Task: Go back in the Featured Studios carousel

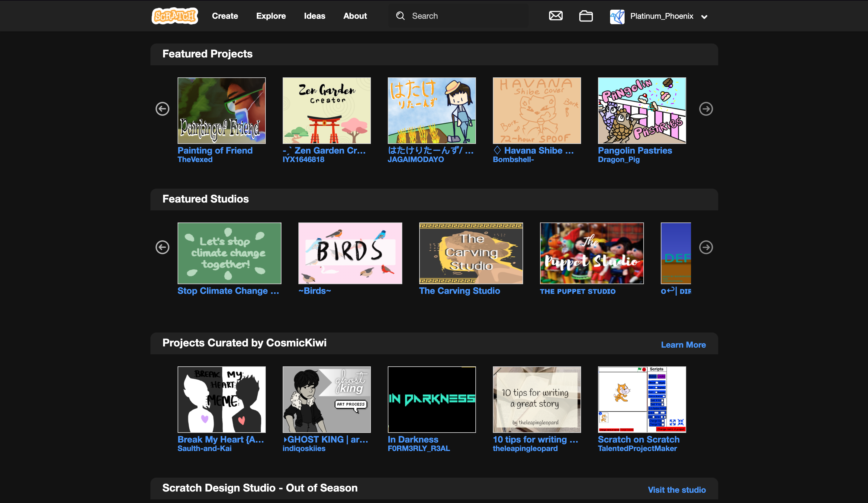Action: click(x=162, y=247)
